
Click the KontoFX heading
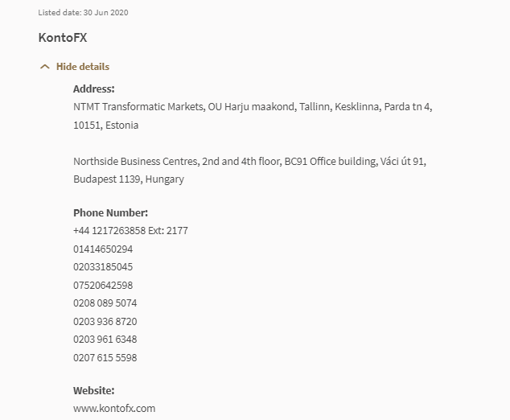tap(62, 37)
